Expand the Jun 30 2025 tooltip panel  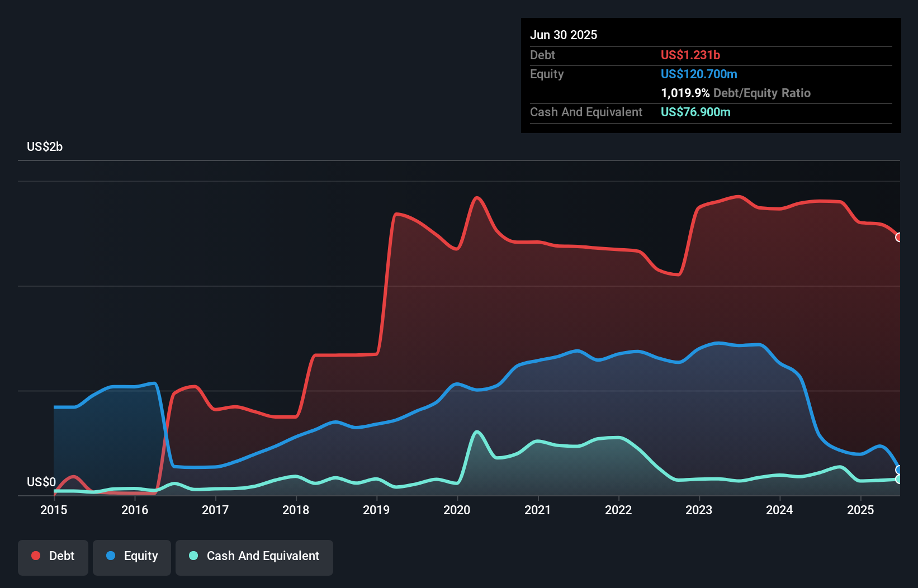[564, 35]
